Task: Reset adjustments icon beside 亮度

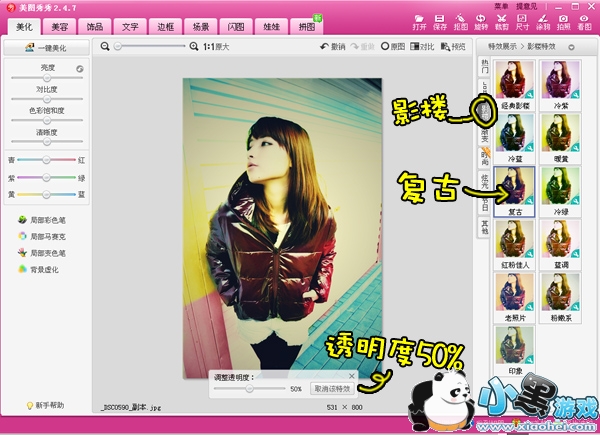Action: point(80,69)
